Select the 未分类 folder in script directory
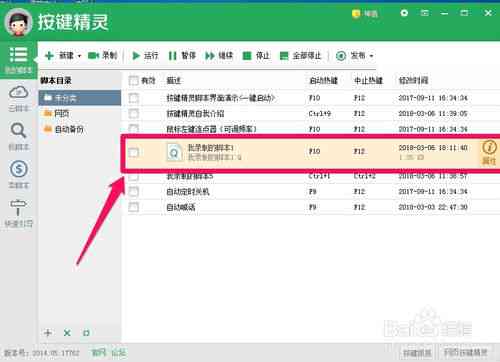This screenshot has height=362, width=500. pyautogui.click(x=80, y=98)
